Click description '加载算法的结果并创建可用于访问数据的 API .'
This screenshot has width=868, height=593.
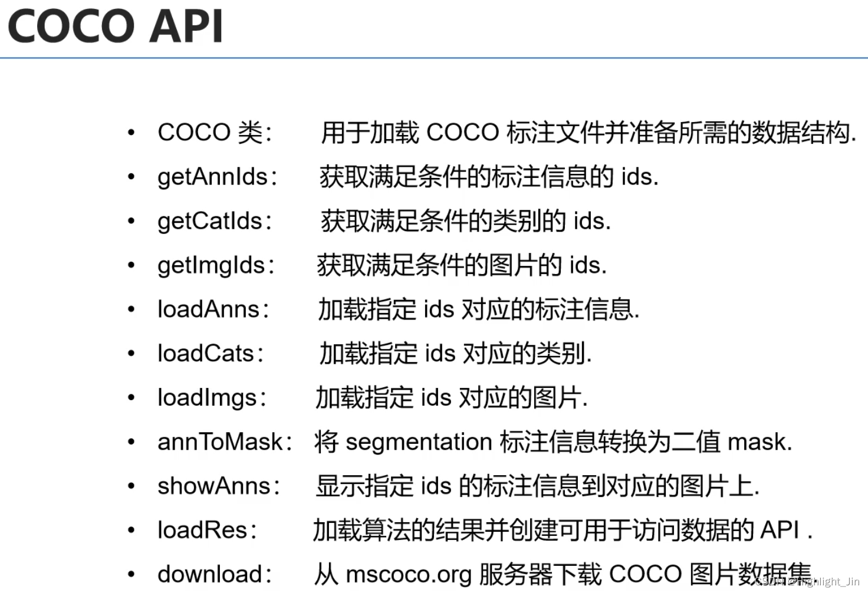coord(563,530)
